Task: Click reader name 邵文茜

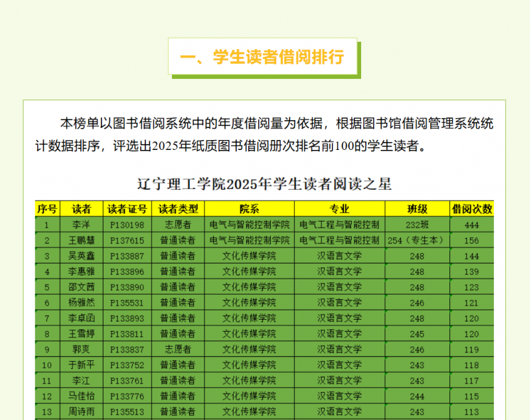Action: (x=81, y=287)
